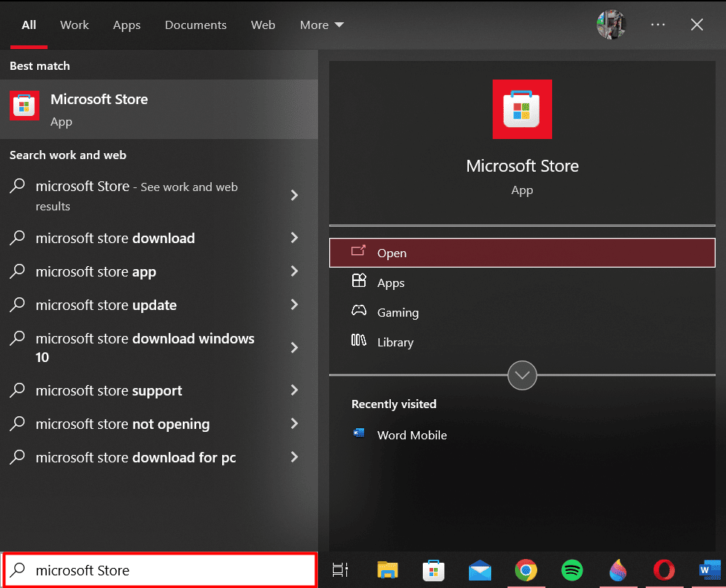
Task: Switch to the Web tab
Action: click(x=263, y=25)
